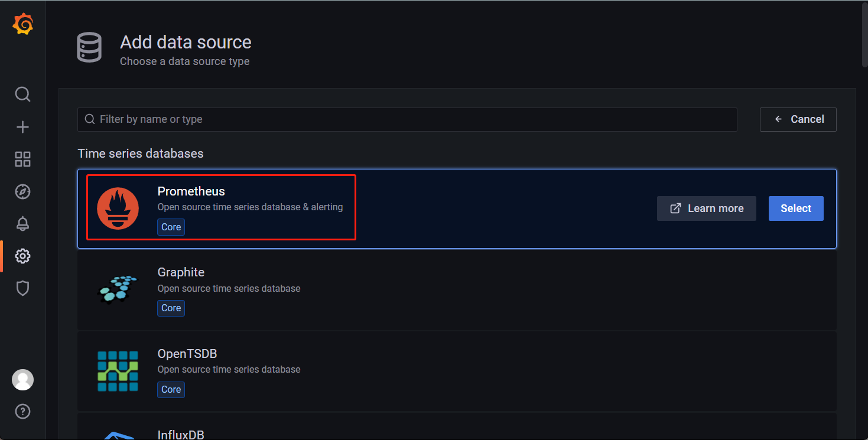
Task: Click the Prometheus flame logo
Action: coord(118,208)
